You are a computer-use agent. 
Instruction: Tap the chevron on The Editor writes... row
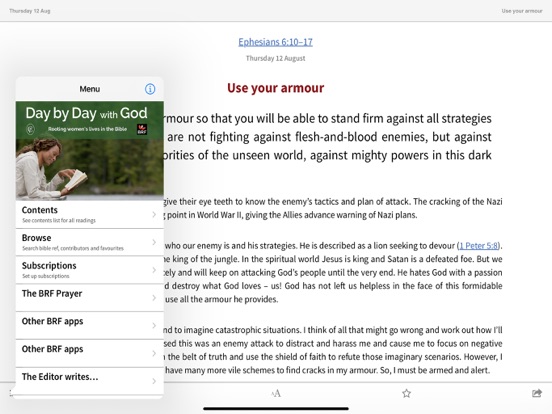tap(154, 381)
